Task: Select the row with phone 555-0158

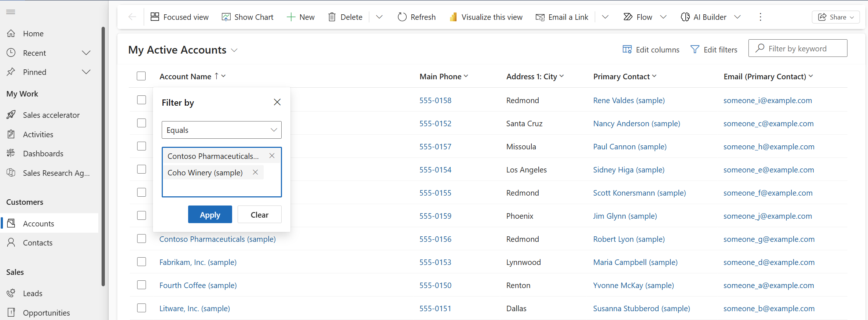Action: click(142, 100)
